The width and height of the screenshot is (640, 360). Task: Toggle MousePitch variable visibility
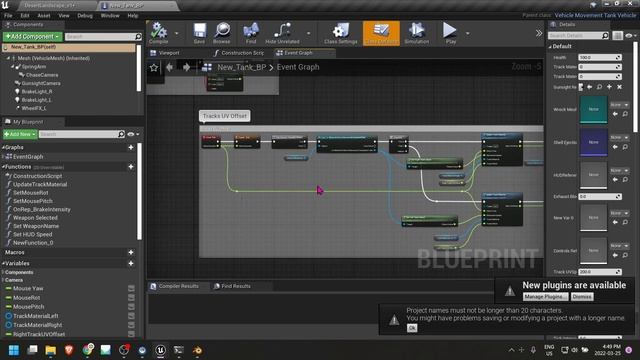pyautogui.click(x=131, y=307)
